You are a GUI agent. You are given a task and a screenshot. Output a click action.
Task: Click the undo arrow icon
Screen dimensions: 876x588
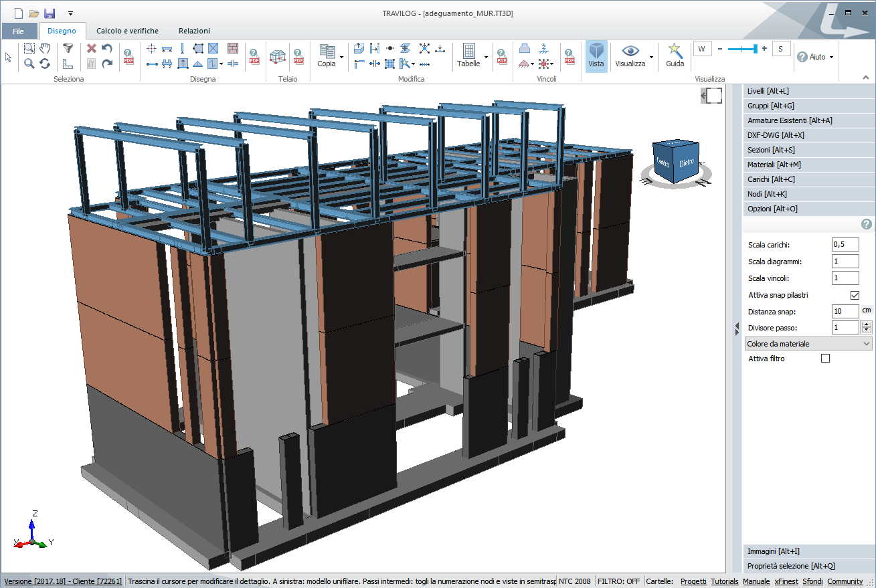tap(107, 48)
